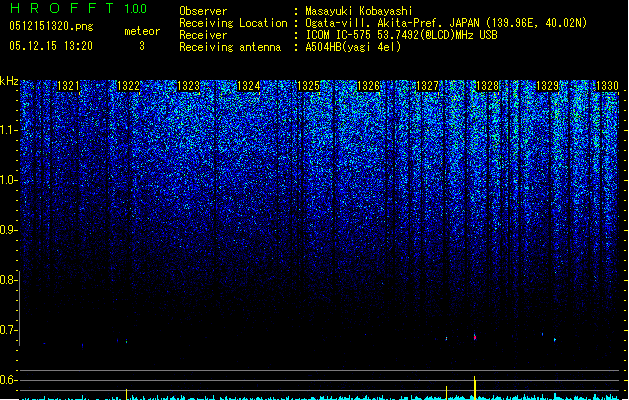The height and width of the screenshot is (400, 629).
Task: Click the 'Receiver' label
Action: pos(203,35)
